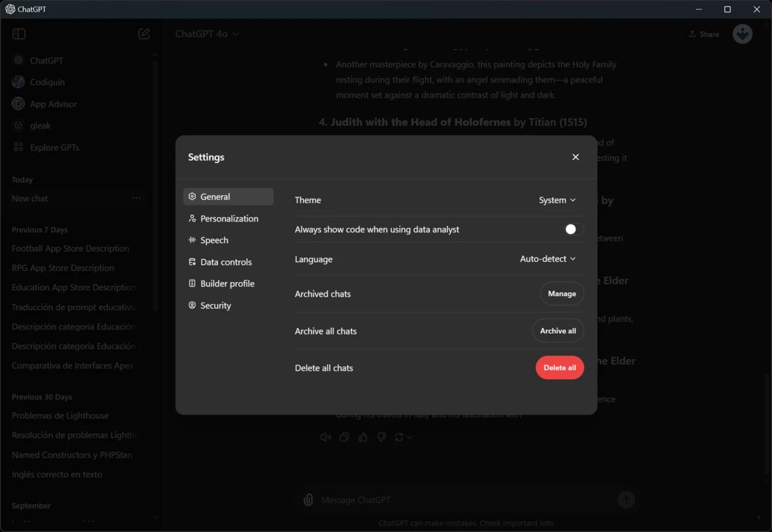Switch to the Personalization settings tab

[229, 219]
